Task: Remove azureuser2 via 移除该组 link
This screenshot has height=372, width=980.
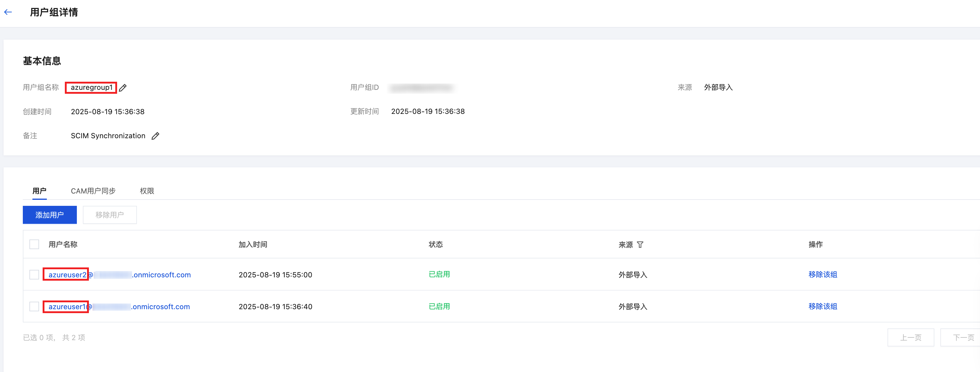Action: click(822, 275)
